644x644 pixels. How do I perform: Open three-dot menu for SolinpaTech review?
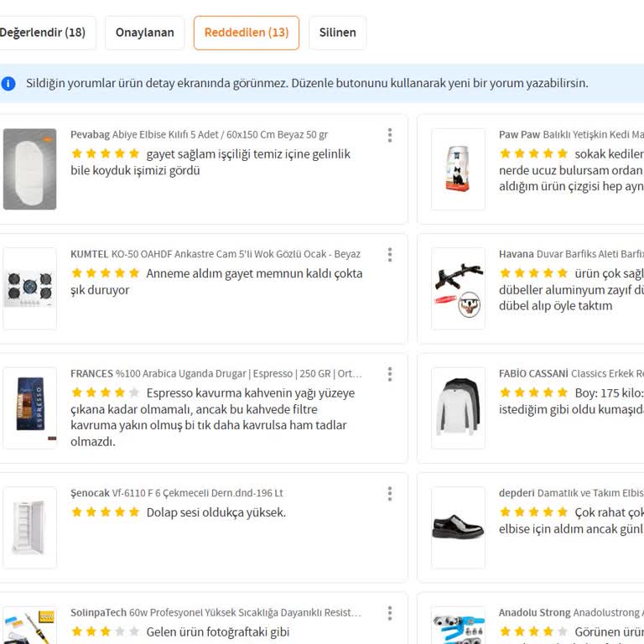pyautogui.click(x=390, y=613)
